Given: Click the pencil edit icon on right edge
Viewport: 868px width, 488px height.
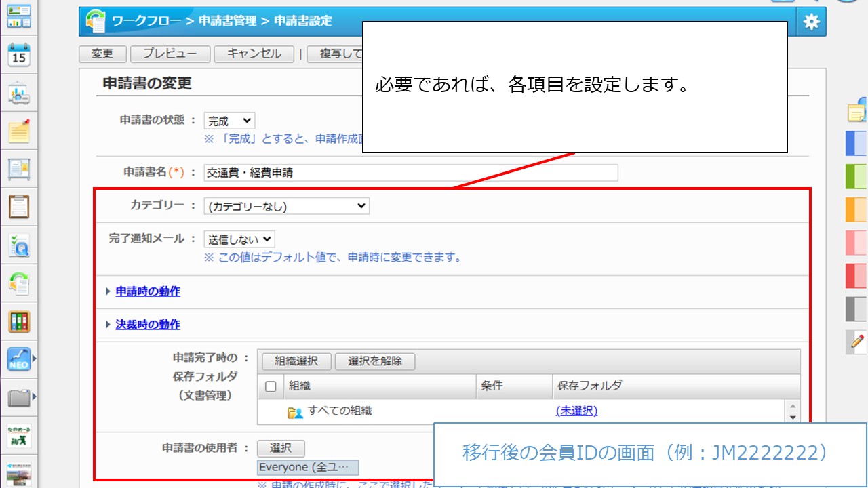Looking at the screenshot, I should (858, 341).
